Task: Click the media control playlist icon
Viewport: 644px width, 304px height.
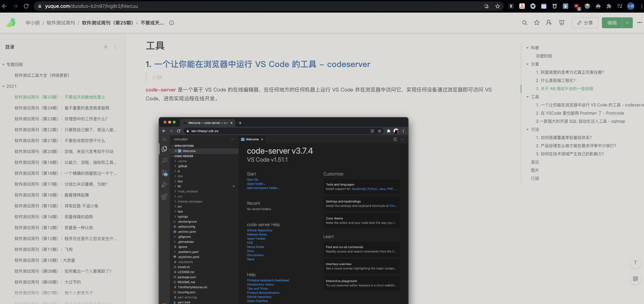Action: click(x=620, y=6)
